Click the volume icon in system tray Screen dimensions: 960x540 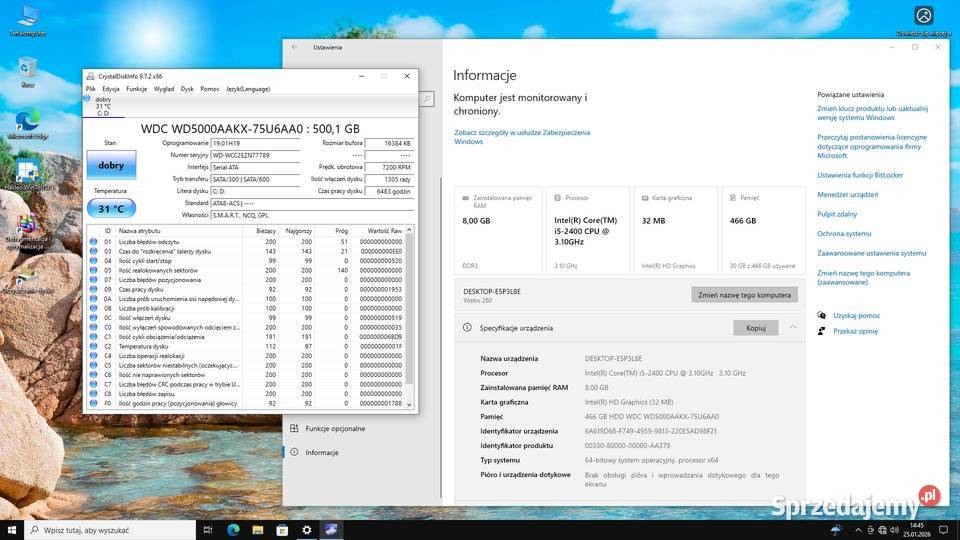[x=894, y=530]
